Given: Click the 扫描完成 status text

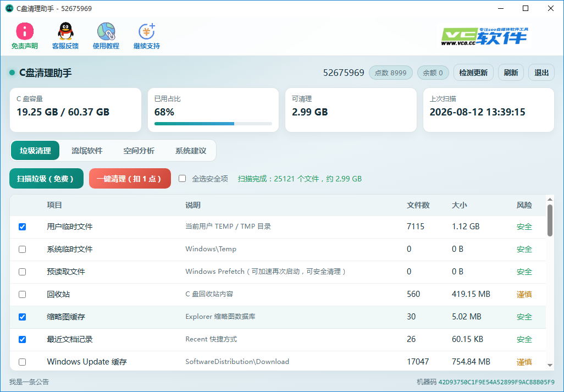Looking at the screenshot, I should (300, 179).
